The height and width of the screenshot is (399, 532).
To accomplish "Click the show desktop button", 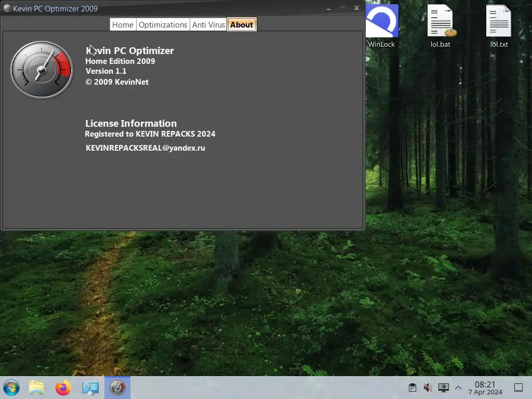I will tap(518, 388).
